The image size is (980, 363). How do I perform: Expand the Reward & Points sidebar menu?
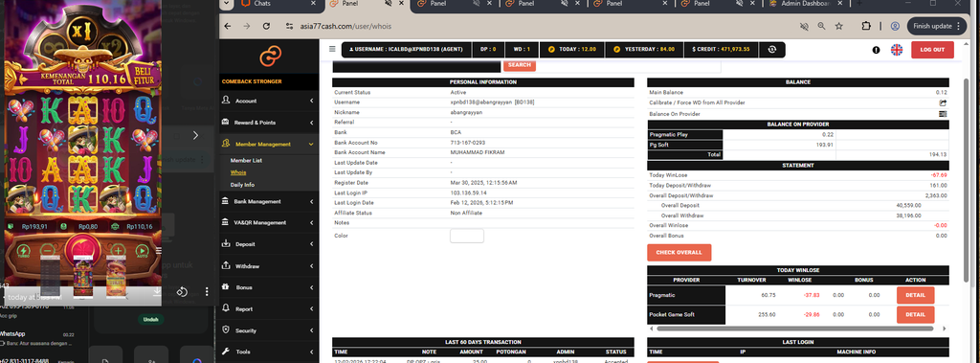point(269,123)
